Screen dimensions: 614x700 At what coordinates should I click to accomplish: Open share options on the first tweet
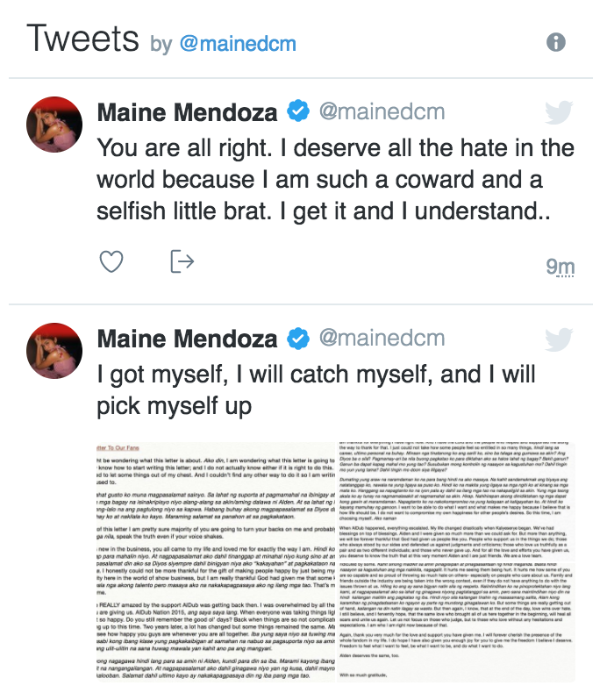[x=182, y=261]
